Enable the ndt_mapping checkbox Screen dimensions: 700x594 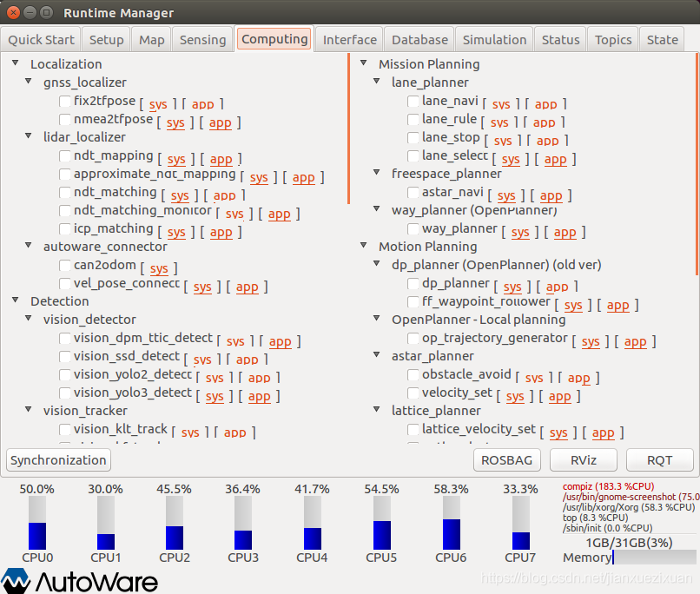(65, 156)
